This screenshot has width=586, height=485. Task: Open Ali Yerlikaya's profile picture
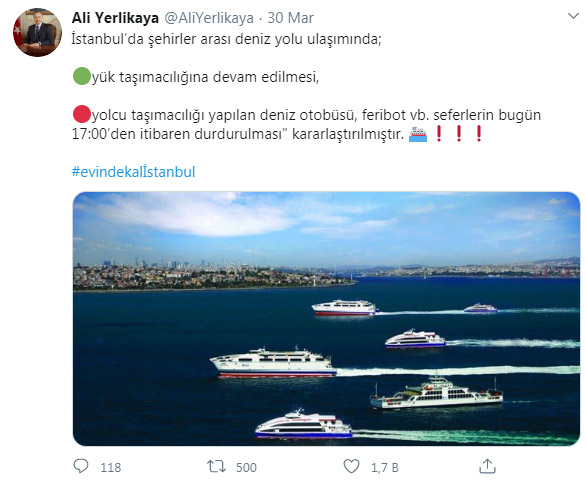[37, 33]
